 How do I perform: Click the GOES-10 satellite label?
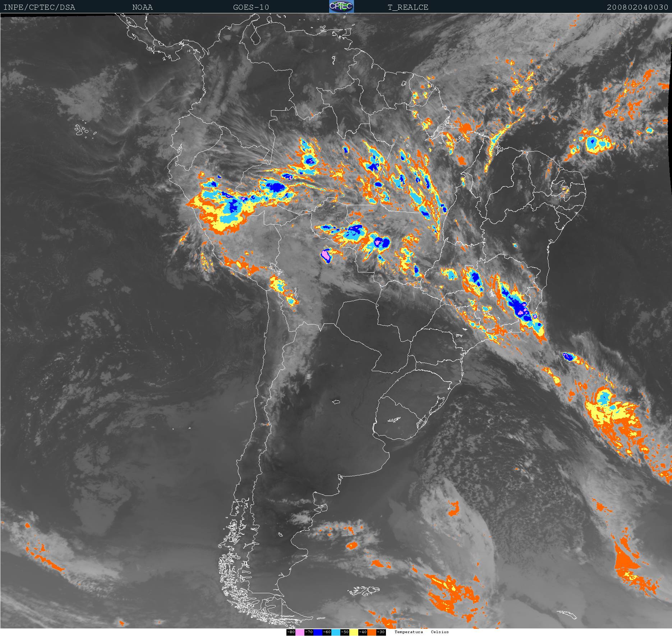tap(251, 7)
